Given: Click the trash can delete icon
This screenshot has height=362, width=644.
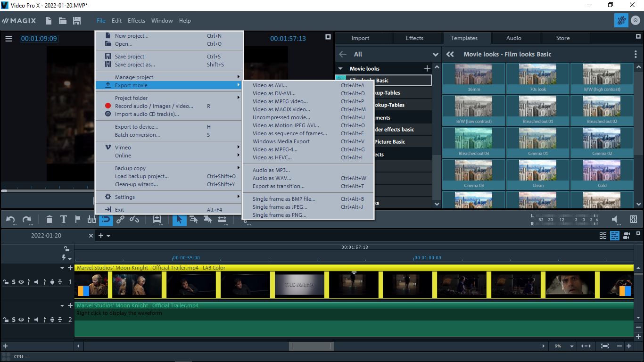Looking at the screenshot, I should [49, 219].
